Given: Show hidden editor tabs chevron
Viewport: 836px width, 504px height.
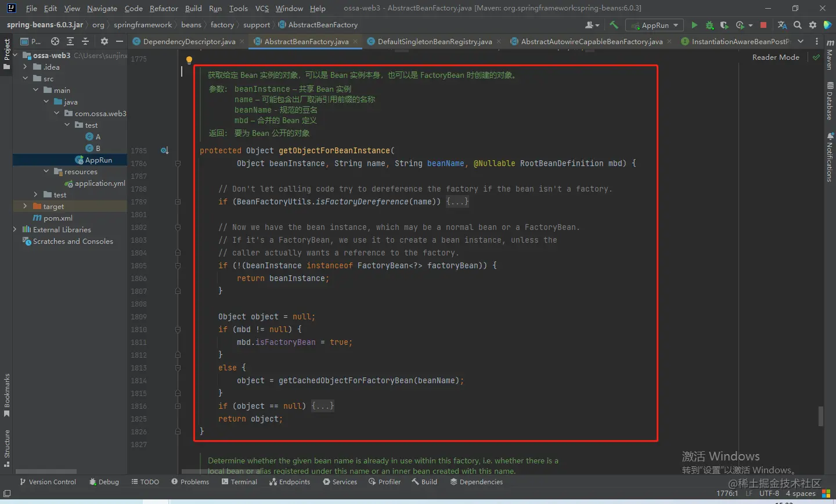Looking at the screenshot, I should pos(801,41).
